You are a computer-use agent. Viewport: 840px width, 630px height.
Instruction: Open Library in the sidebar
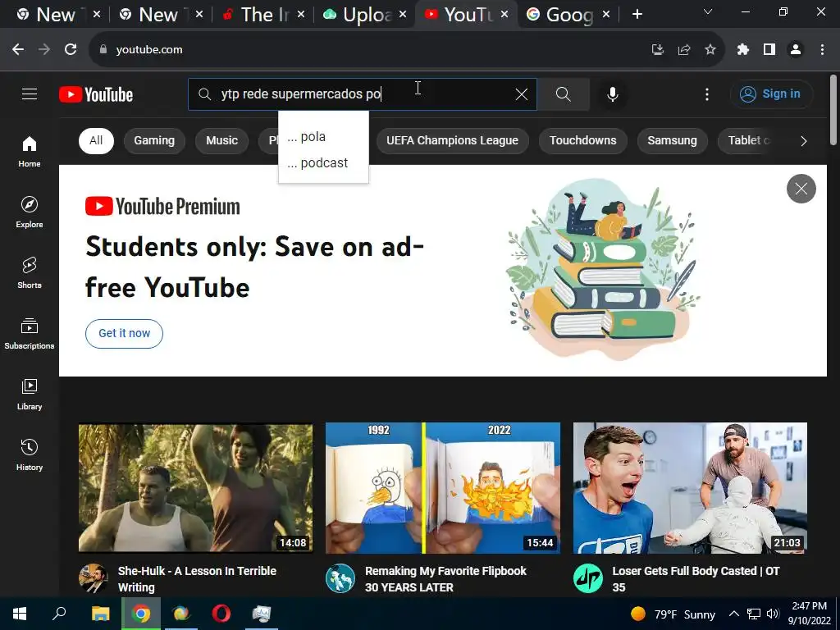pyautogui.click(x=30, y=395)
